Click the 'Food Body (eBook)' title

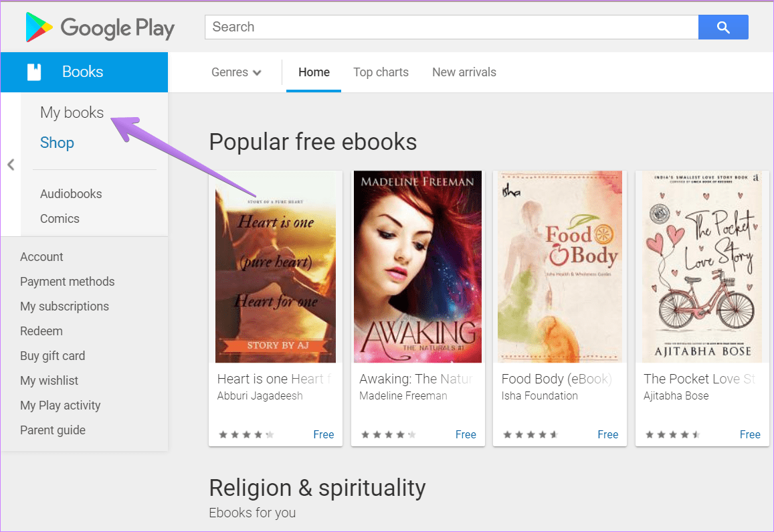[557, 379]
